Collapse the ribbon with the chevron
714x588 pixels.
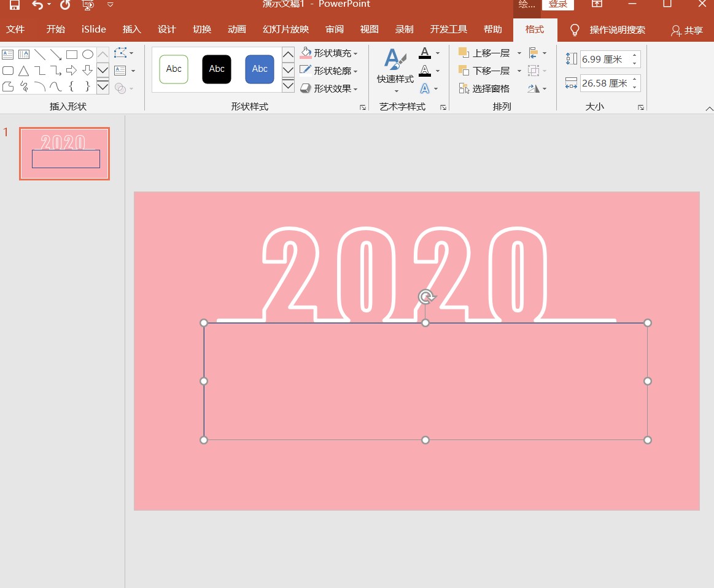[709, 108]
